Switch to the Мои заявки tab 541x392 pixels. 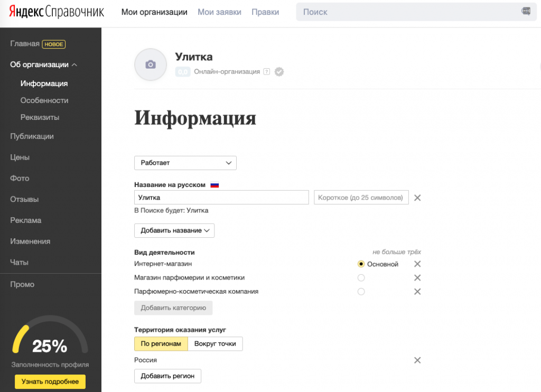[219, 12]
